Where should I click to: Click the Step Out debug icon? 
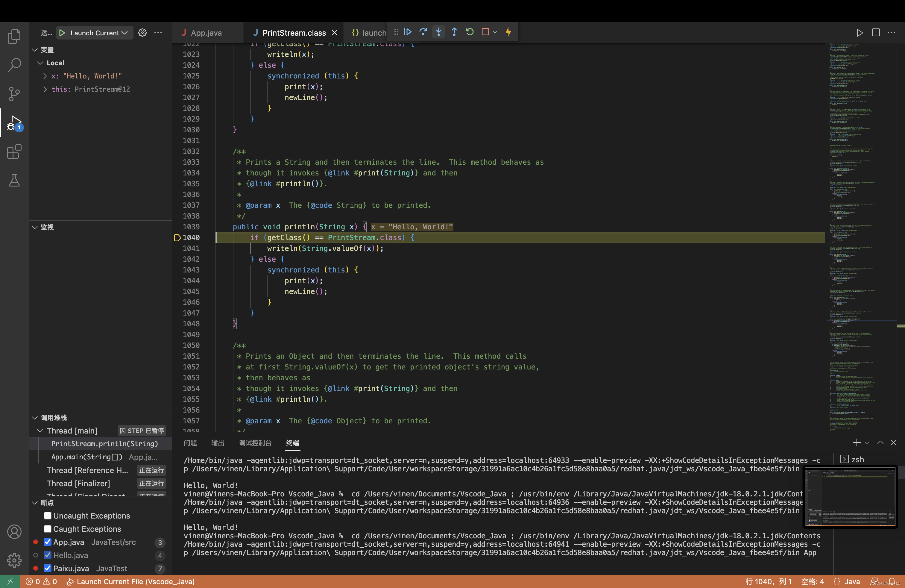(454, 32)
